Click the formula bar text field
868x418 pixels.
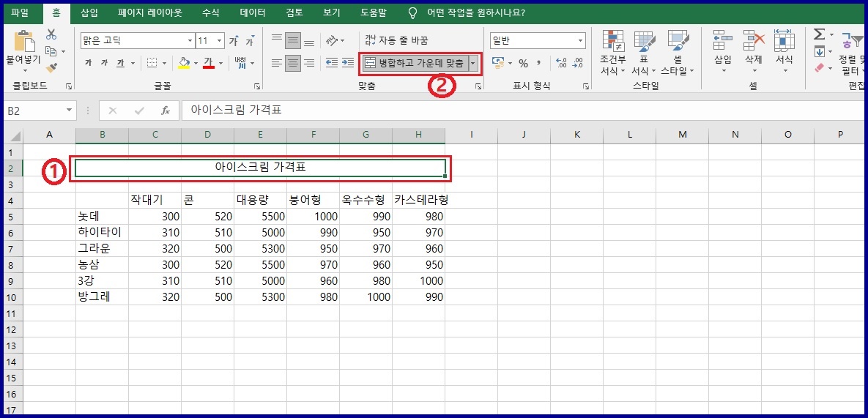522,111
